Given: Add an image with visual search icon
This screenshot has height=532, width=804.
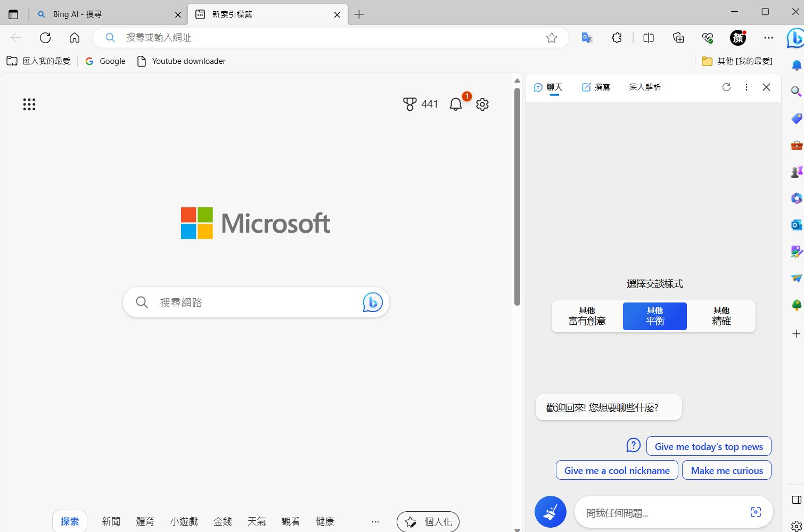Looking at the screenshot, I should tap(756, 512).
